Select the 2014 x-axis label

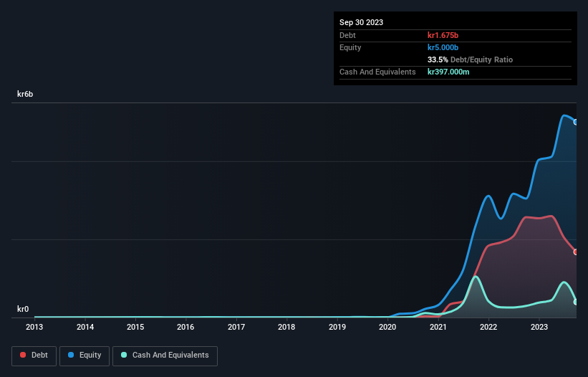[x=85, y=327]
